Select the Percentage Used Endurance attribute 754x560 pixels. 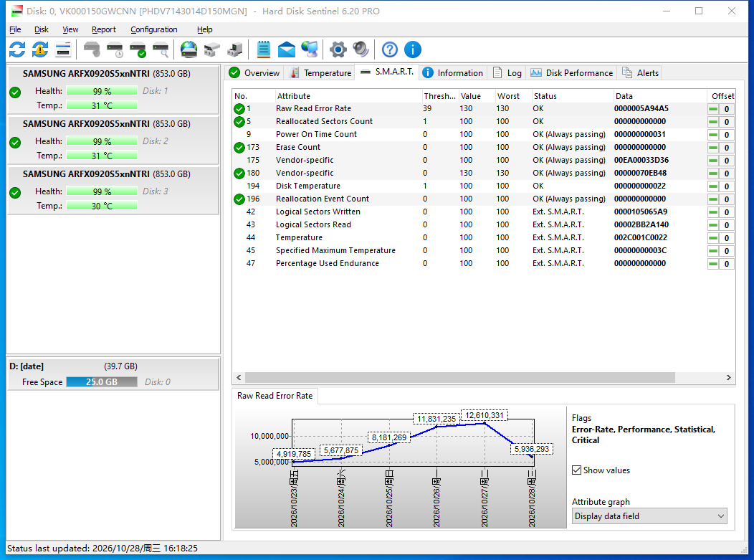327,263
